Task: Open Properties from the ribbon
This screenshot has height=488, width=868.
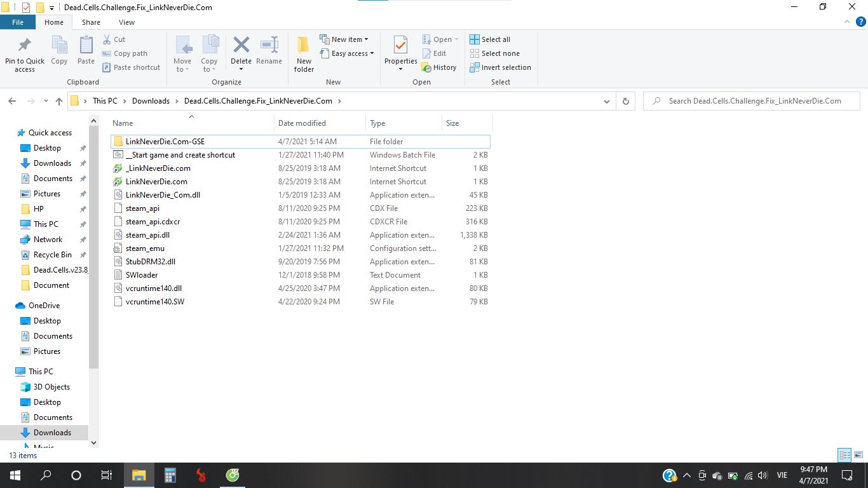Action: (400, 46)
